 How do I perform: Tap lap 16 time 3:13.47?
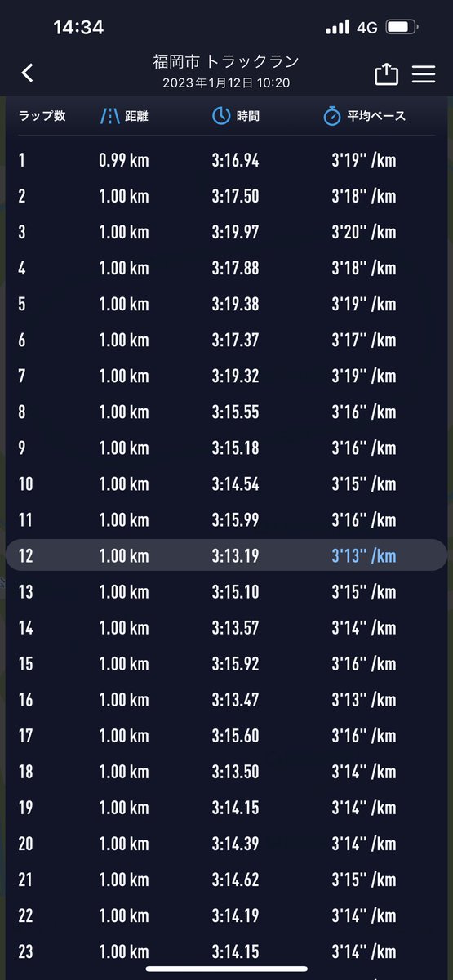[x=235, y=699]
